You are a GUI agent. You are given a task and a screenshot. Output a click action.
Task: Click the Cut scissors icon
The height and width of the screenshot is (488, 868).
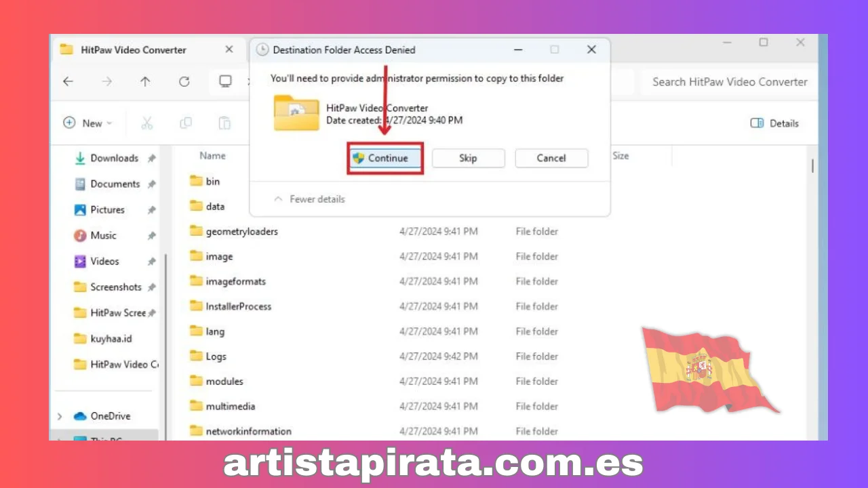(146, 123)
